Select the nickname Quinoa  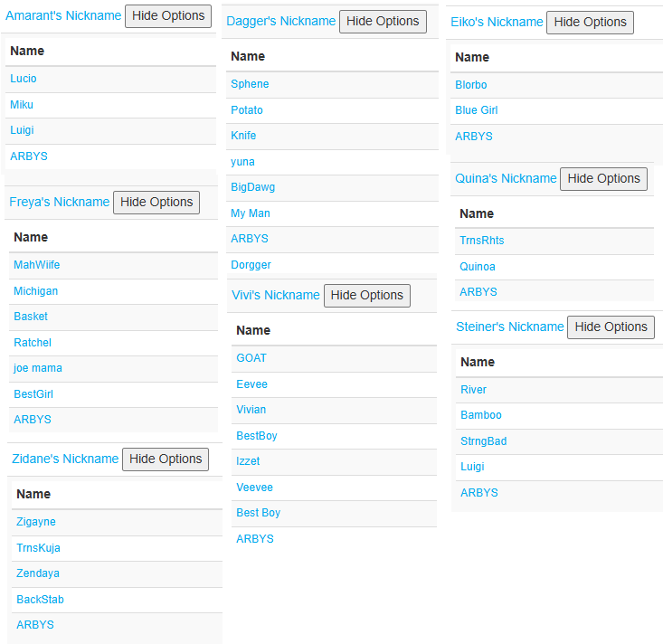pos(478,267)
